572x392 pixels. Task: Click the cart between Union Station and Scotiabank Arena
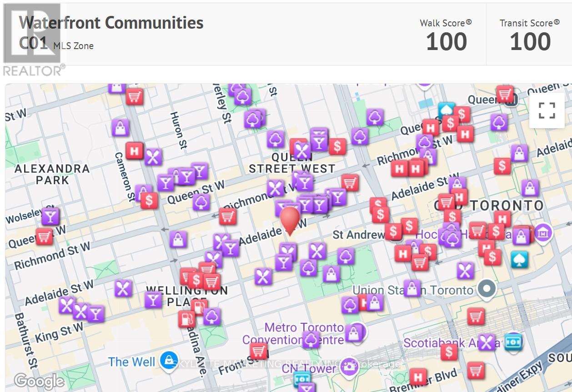476,316
